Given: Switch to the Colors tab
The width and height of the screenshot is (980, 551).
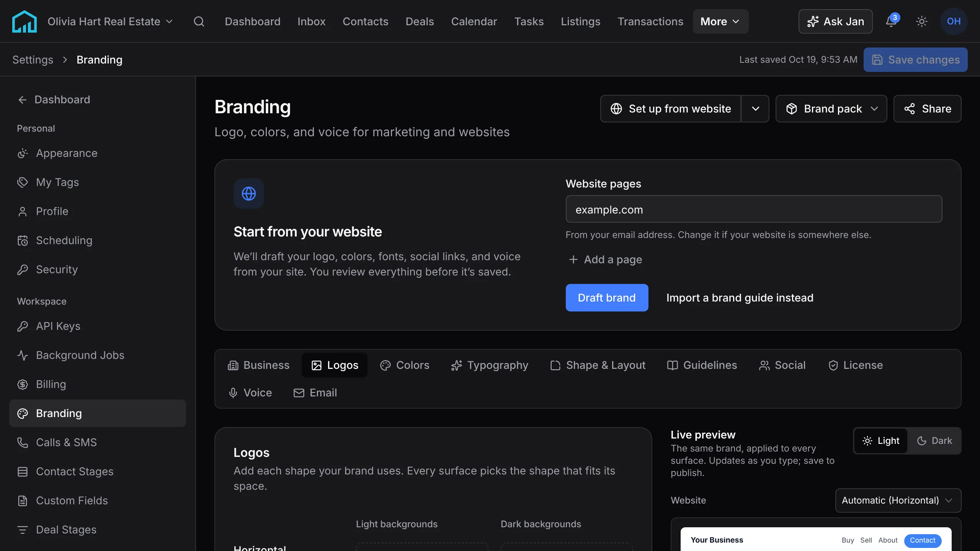Looking at the screenshot, I should pos(405,365).
